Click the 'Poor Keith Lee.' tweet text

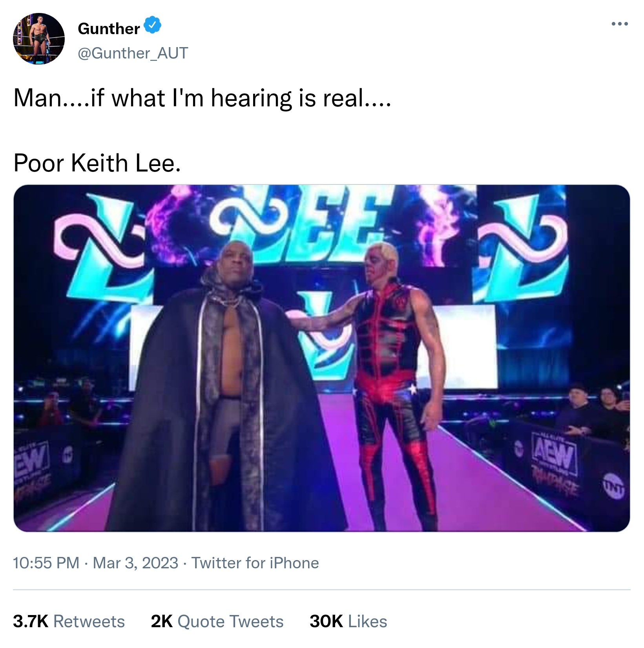tap(97, 162)
